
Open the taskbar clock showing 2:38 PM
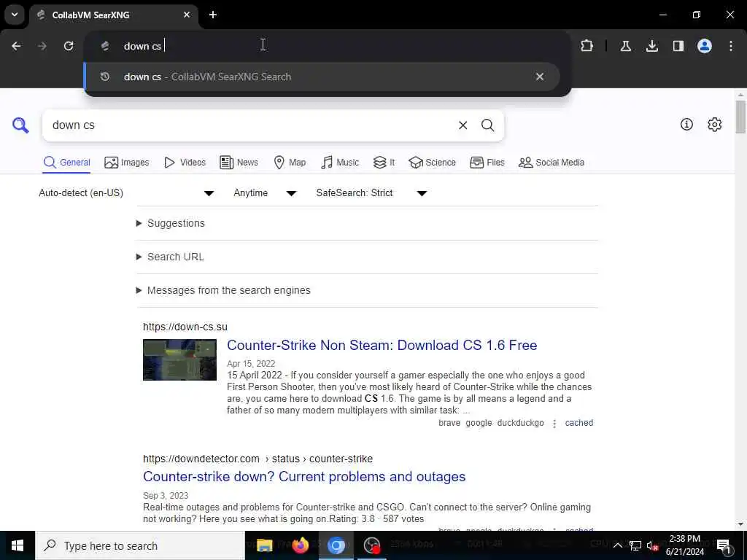(x=684, y=545)
